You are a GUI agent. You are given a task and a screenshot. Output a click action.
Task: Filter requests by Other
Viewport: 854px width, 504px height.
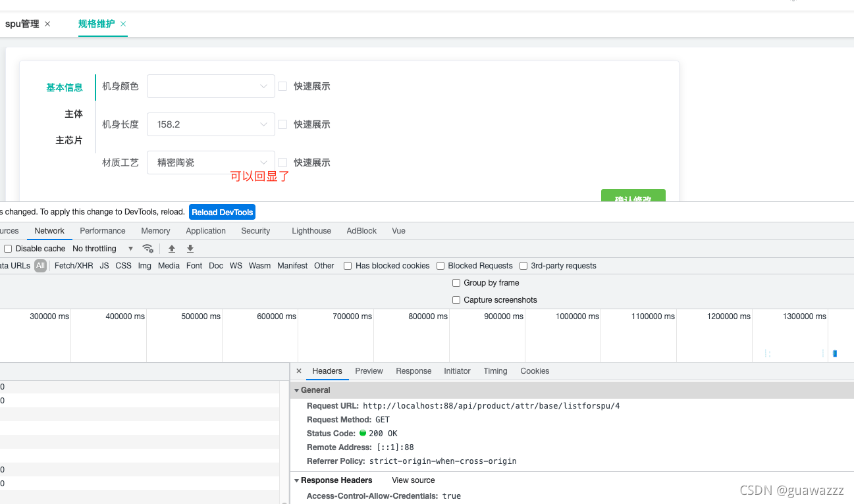point(324,266)
